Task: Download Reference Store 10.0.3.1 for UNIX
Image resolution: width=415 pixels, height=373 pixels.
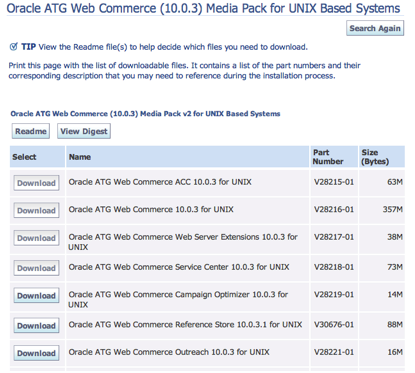Action: pyautogui.click(x=36, y=326)
